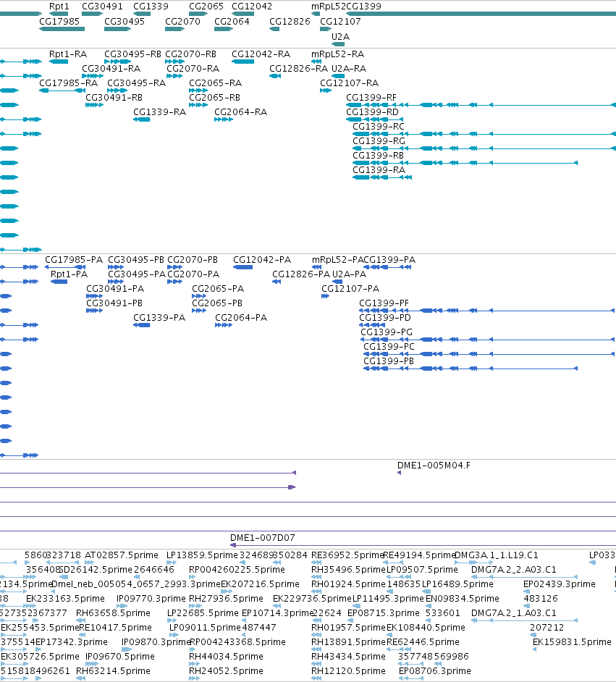This screenshot has width=616, height=682.
Task: Select the CG30495-PB protein label
Action: 136,260
